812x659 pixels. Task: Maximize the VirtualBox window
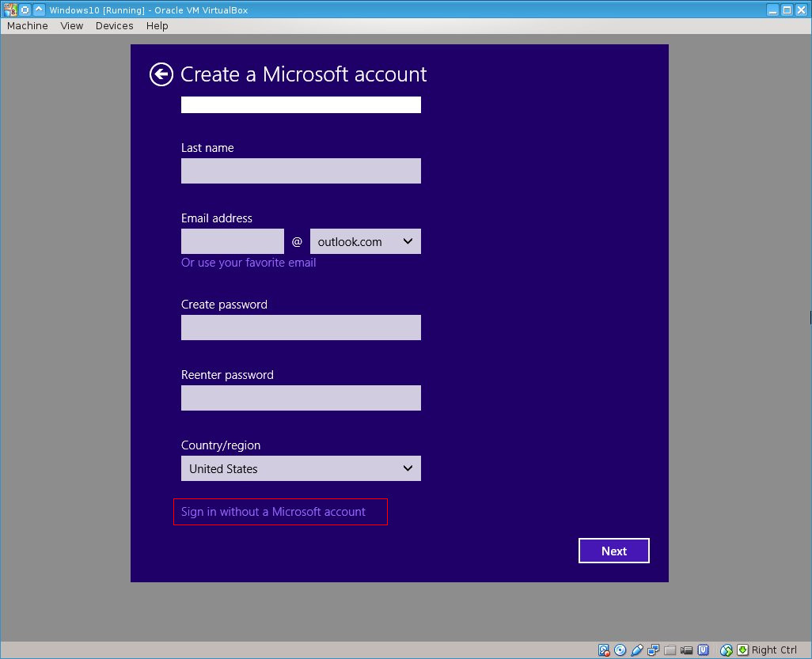click(x=787, y=9)
